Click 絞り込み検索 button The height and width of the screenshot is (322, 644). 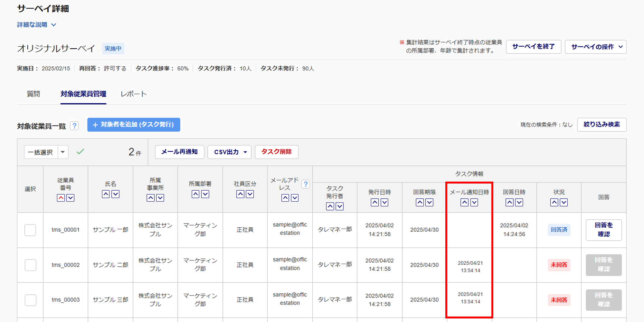[x=602, y=125]
